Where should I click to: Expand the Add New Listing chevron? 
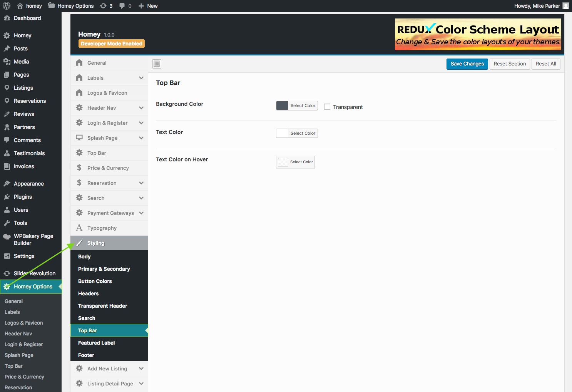[141, 369]
